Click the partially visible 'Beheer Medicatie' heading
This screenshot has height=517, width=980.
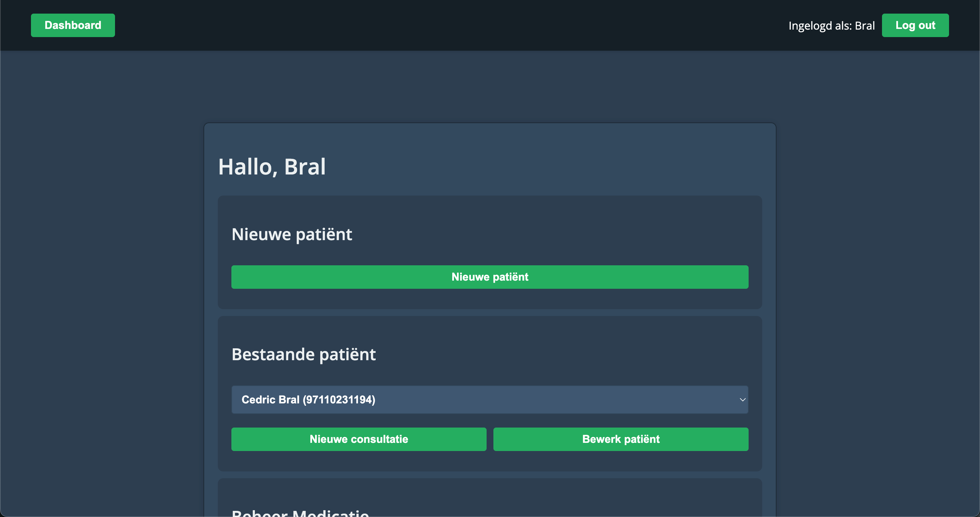pyautogui.click(x=300, y=513)
